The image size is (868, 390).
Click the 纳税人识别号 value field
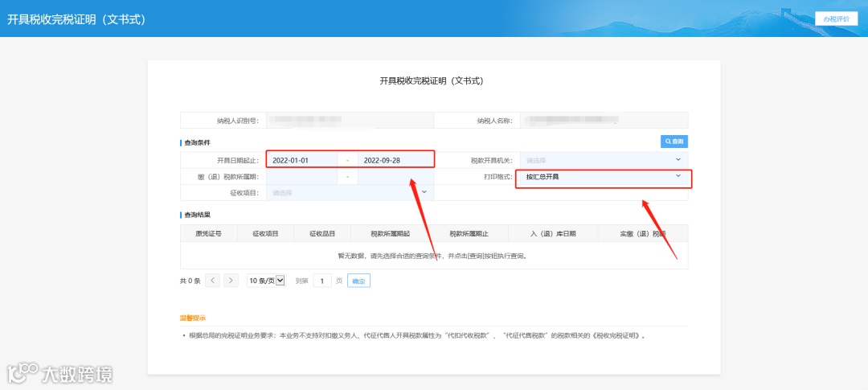[350, 120]
